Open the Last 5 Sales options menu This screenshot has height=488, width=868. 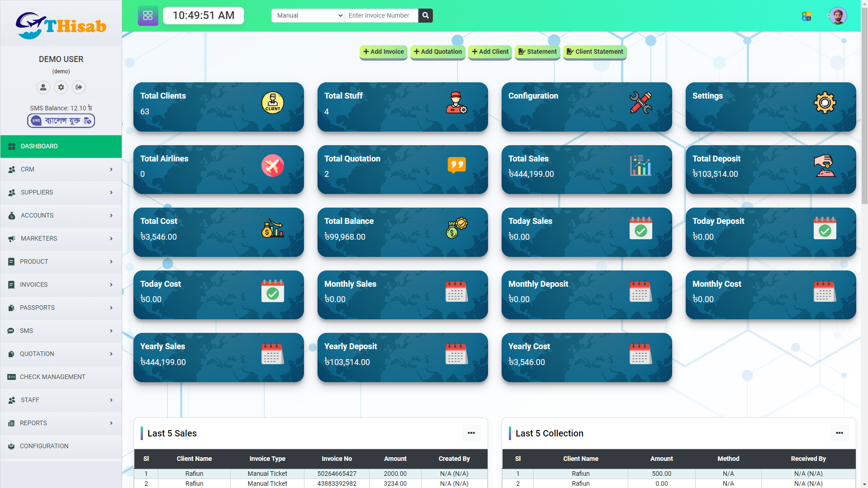tap(471, 433)
